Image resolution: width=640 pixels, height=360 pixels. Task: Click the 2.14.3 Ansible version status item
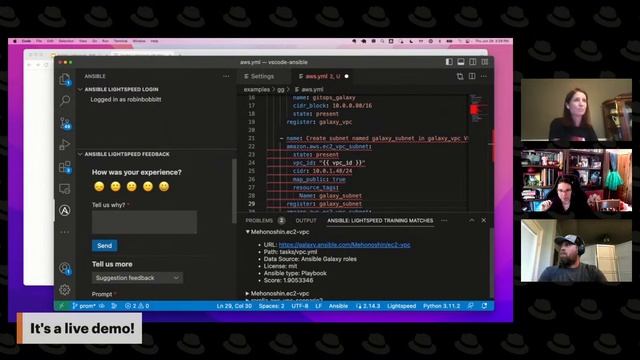click(368, 306)
